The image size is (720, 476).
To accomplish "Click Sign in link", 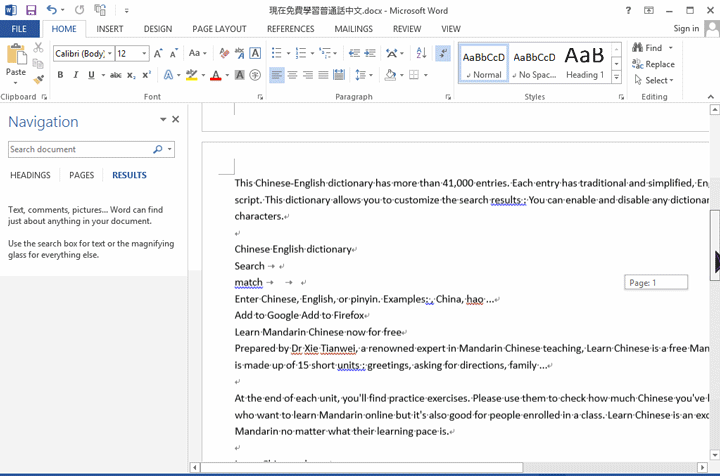I will click(x=686, y=28).
